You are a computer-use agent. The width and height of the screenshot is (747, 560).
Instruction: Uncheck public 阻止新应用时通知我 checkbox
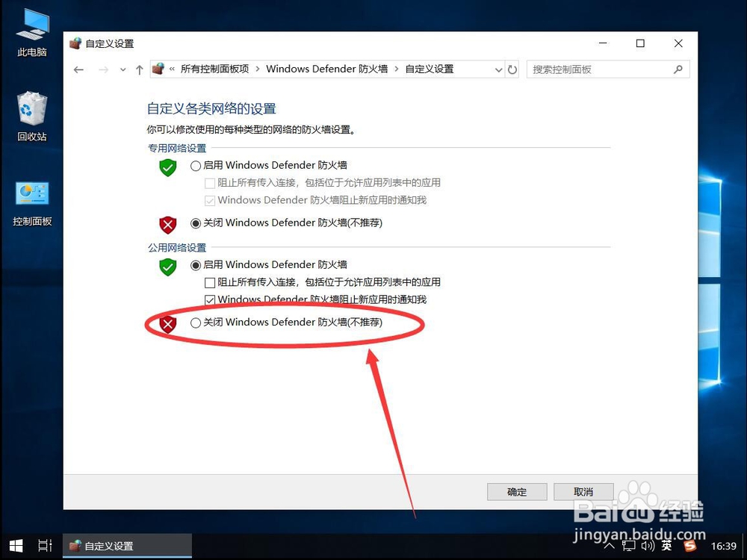(x=210, y=300)
